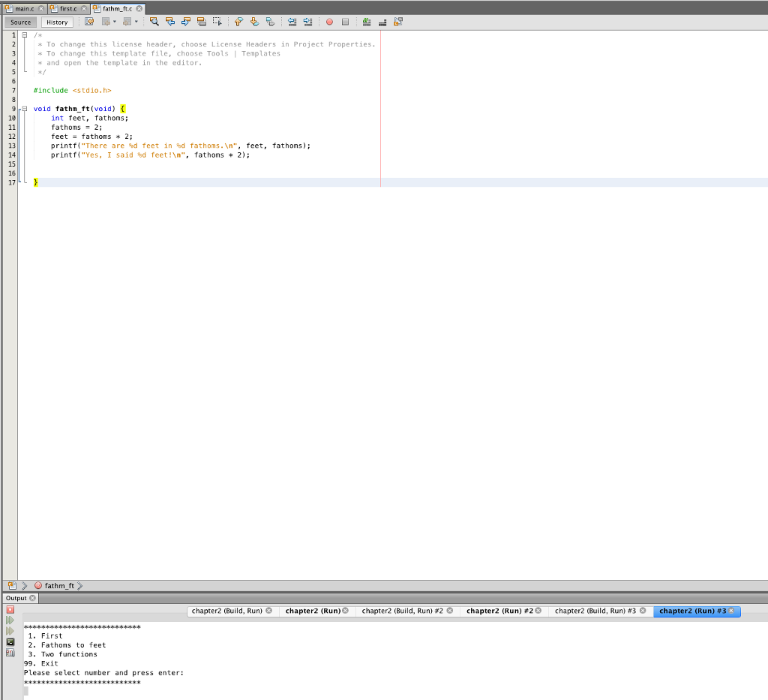Toggle a bookmark on the current line

[x=270, y=22]
